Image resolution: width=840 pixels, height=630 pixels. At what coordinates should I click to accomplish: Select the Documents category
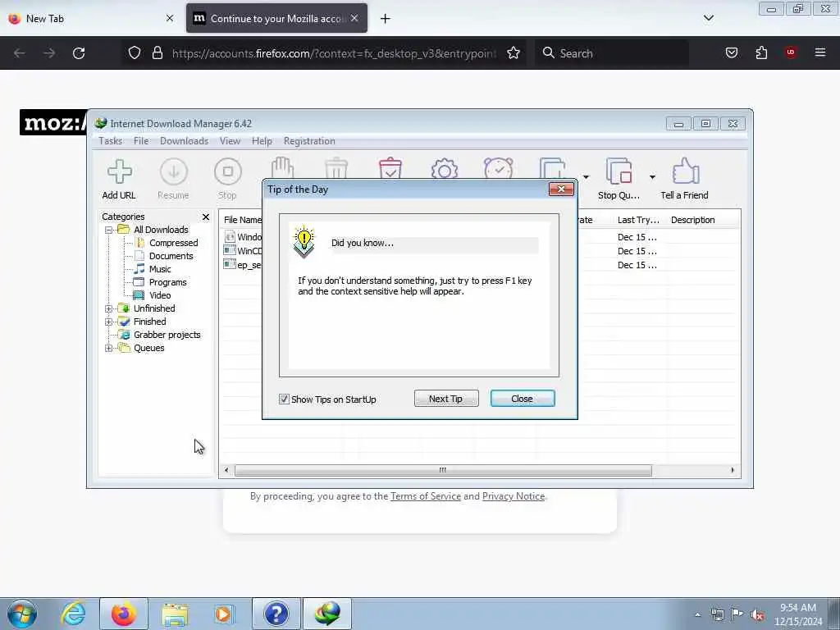tap(171, 256)
